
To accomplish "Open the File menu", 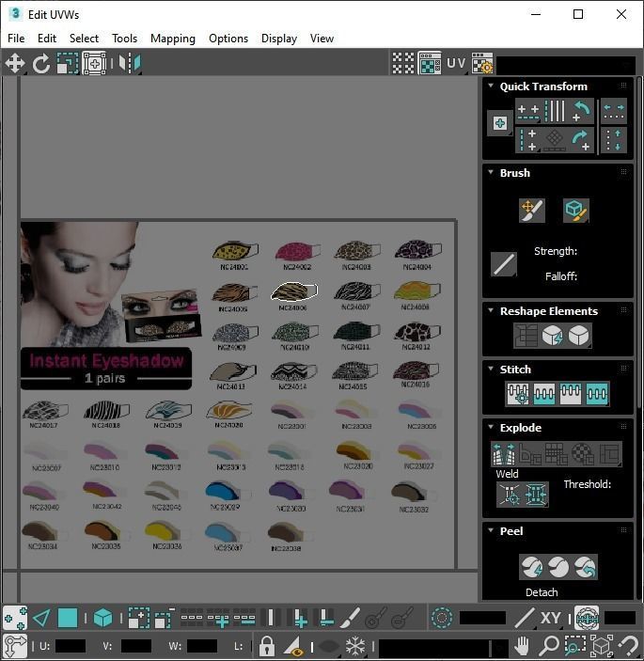I will (16, 39).
